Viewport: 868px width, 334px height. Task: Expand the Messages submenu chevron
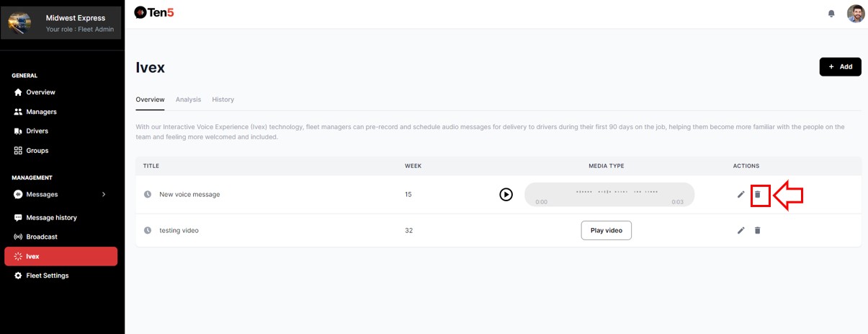pos(104,194)
